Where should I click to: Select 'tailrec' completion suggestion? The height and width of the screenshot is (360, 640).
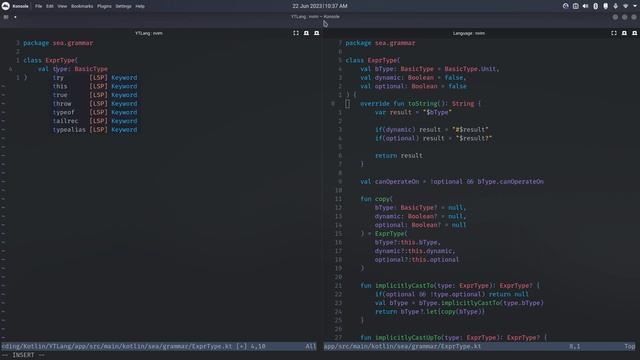coord(95,121)
